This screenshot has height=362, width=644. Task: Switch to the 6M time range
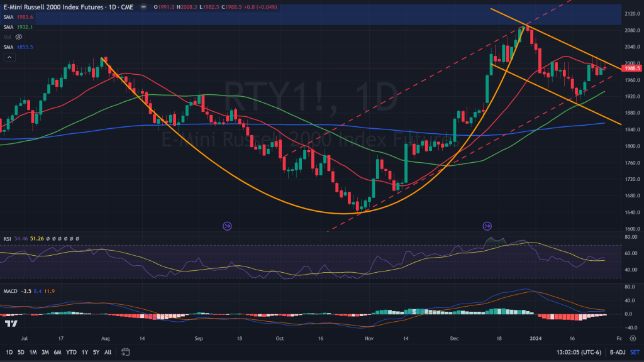click(57, 352)
